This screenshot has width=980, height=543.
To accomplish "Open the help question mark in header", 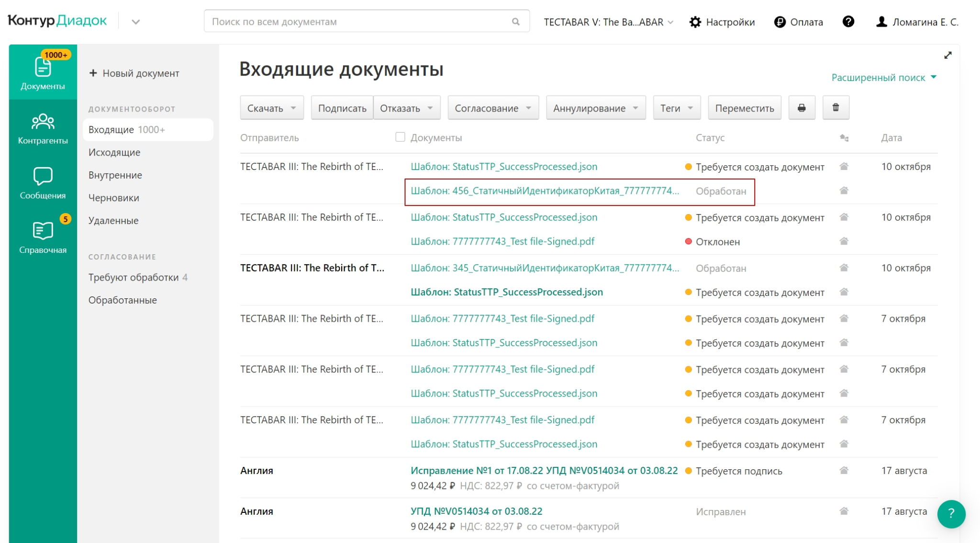I will [x=848, y=22].
